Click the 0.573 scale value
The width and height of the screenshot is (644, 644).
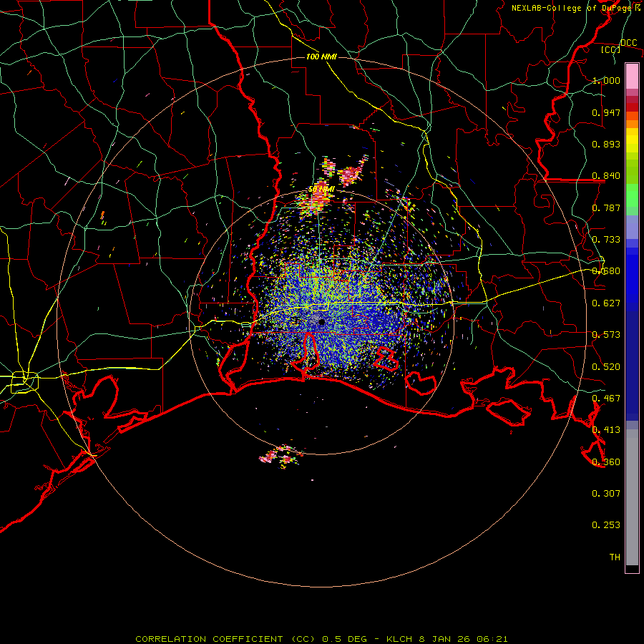(606, 335)
